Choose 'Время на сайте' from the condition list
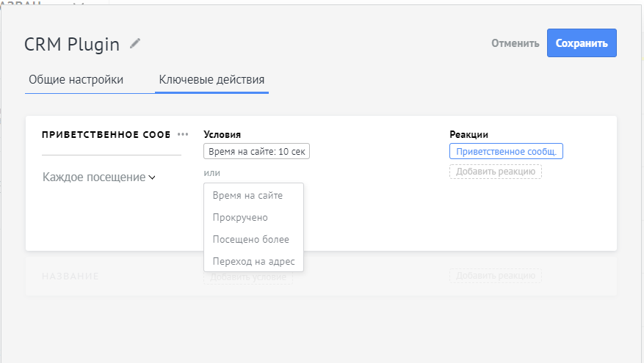This screenshot has height=363, width=644. point(247,196)
